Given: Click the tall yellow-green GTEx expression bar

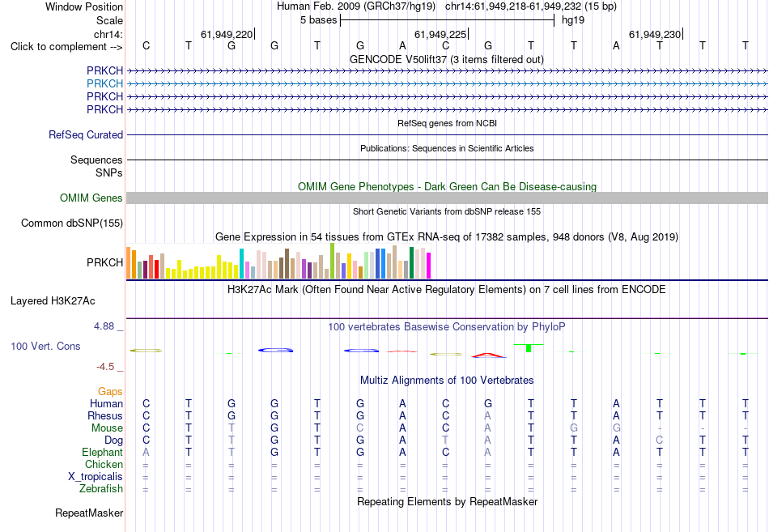Looking at the screenshot, I should 333,261.
